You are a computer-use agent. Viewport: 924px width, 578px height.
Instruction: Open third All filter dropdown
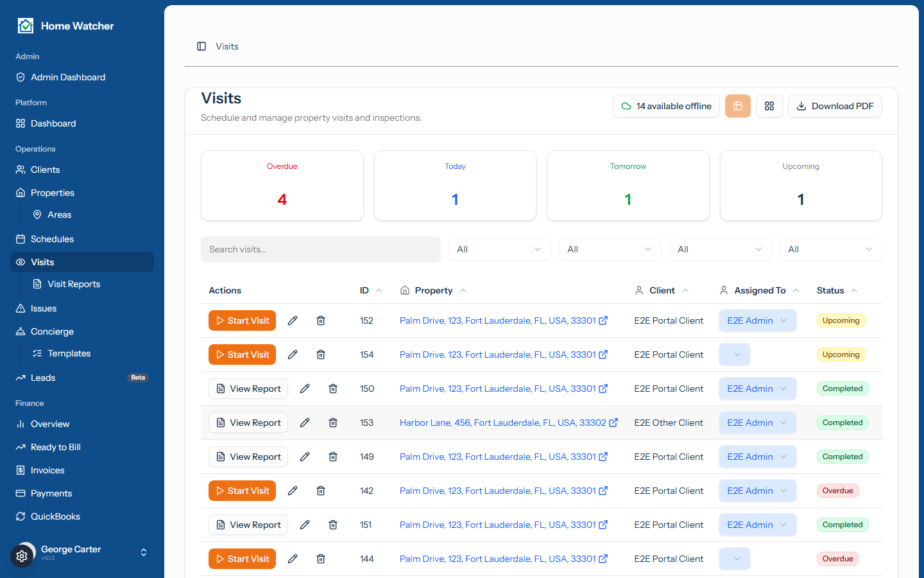tap(720, 249)
